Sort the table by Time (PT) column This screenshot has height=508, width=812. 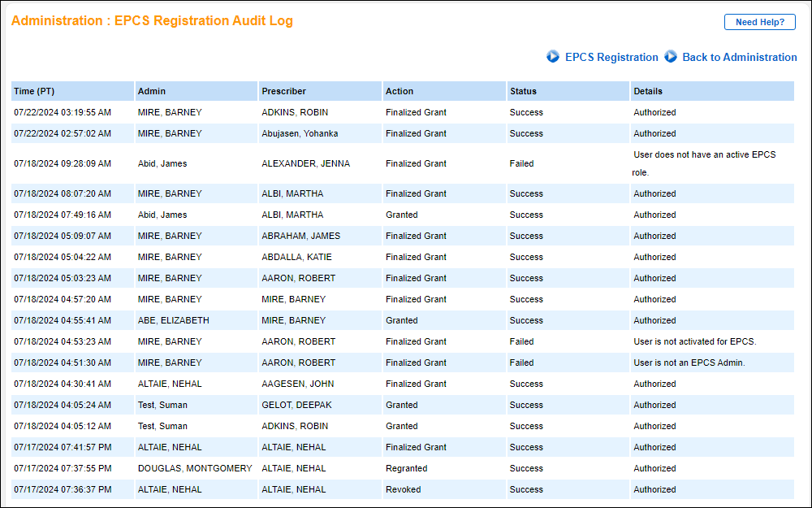[32, 90]
